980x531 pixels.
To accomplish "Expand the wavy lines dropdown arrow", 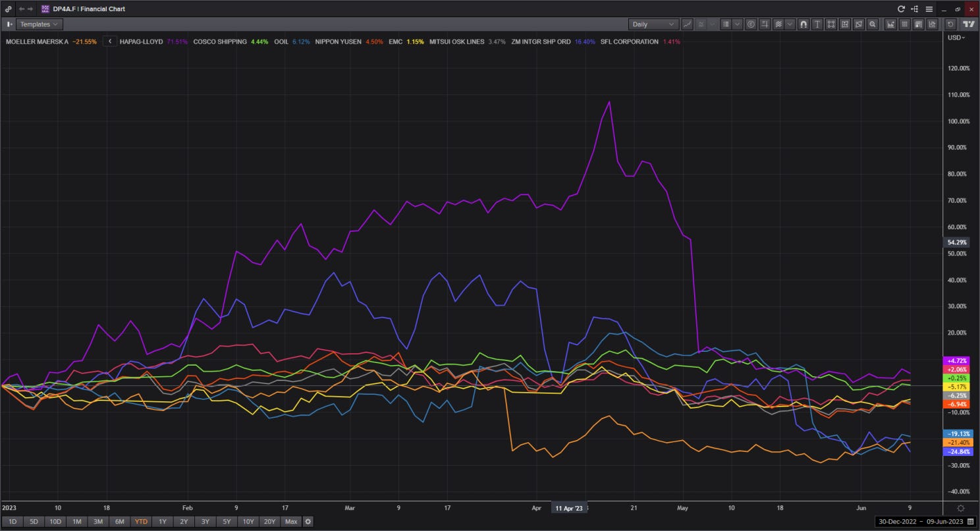I will pos(790,24).
